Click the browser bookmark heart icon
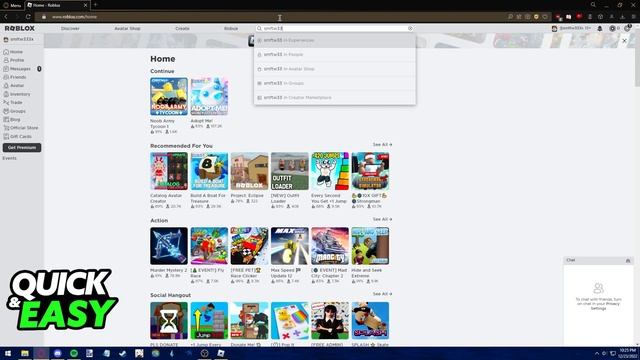 click(545, 17)
